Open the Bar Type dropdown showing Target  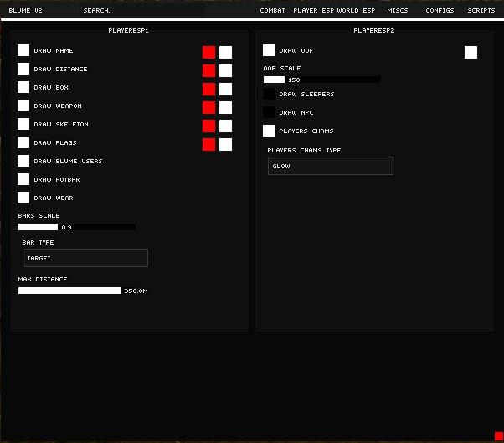(85, 258)
